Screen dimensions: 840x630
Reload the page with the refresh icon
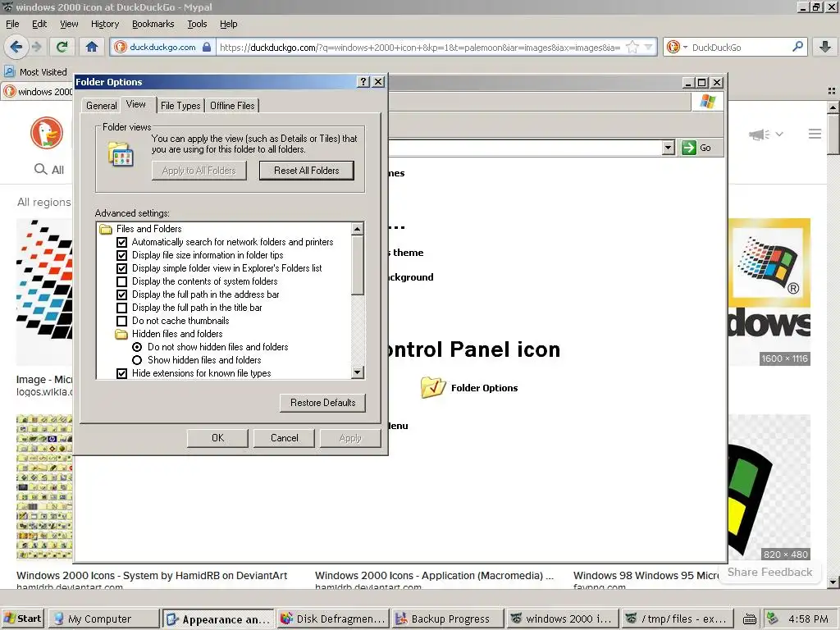pos(62,47)
